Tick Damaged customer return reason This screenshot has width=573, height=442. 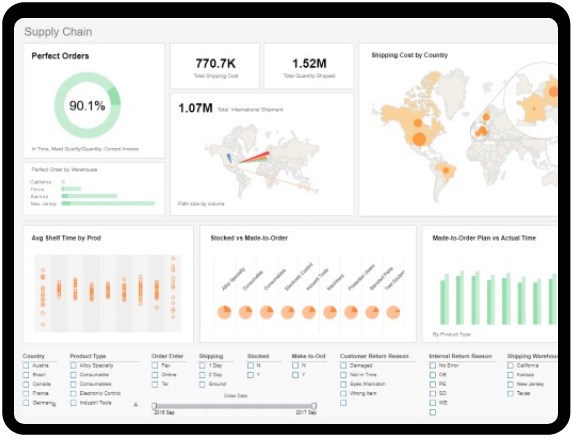pyautogui.click(x=344, y=365)
